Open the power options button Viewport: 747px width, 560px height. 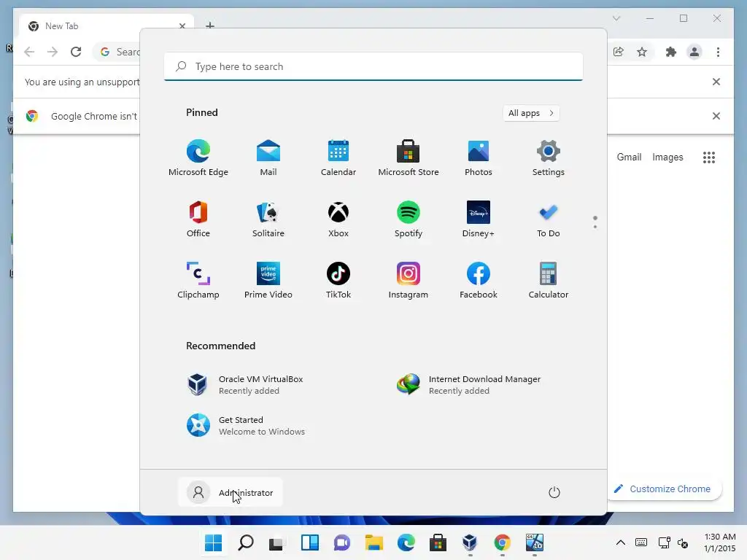554,492
